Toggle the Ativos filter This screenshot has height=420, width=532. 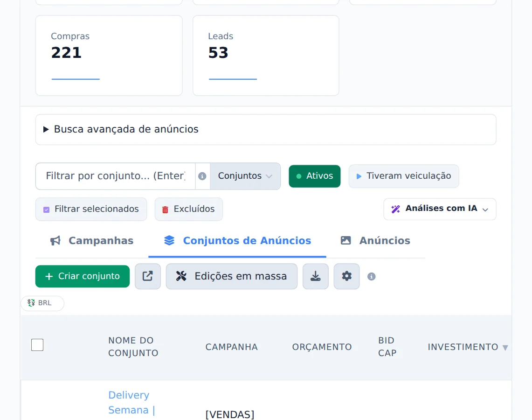point(315,176)
